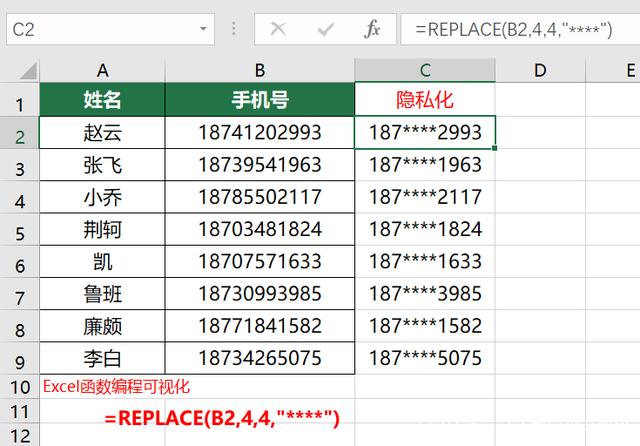Click the red 隐私化 header cell
The height and width of the screenshot is (446, 640).
[425, 100]
